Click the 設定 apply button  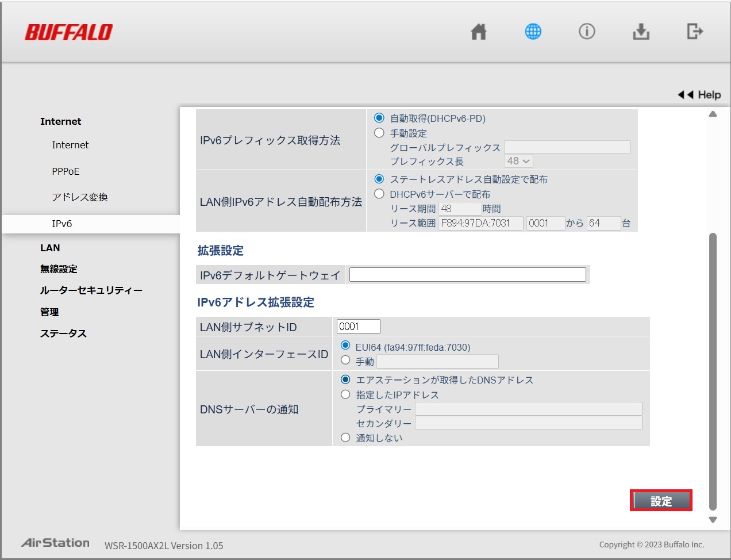(x=661, y=501)
